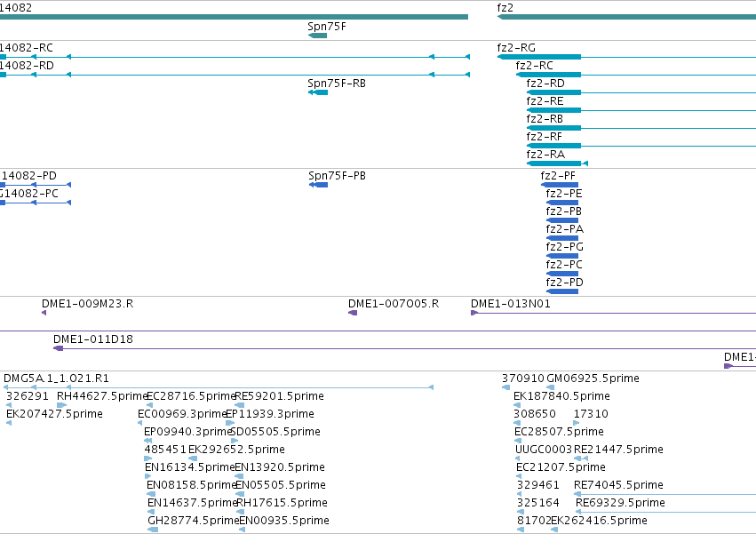The height and width of the screenshot is (534, 756).
Task: Click the Spn75F gene feature label
Action: coord(326,27)
